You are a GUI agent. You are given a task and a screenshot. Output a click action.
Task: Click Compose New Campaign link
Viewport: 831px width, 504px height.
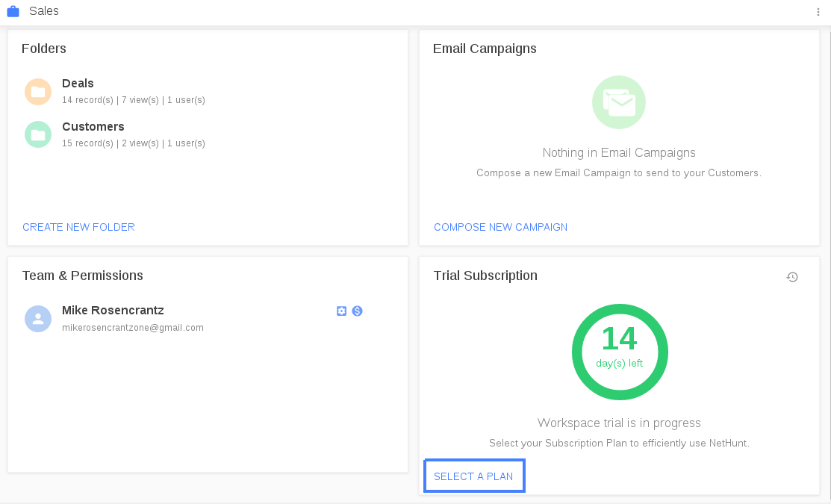click(x=500, y=227)
